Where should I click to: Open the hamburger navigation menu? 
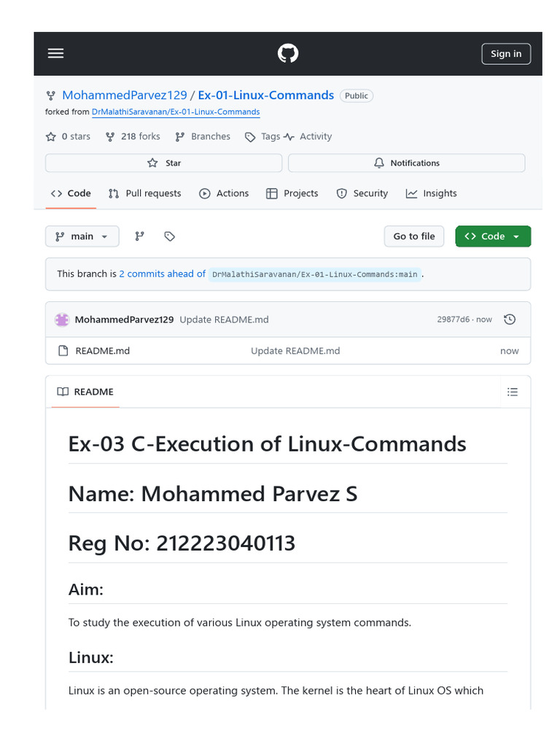point(55,53)
